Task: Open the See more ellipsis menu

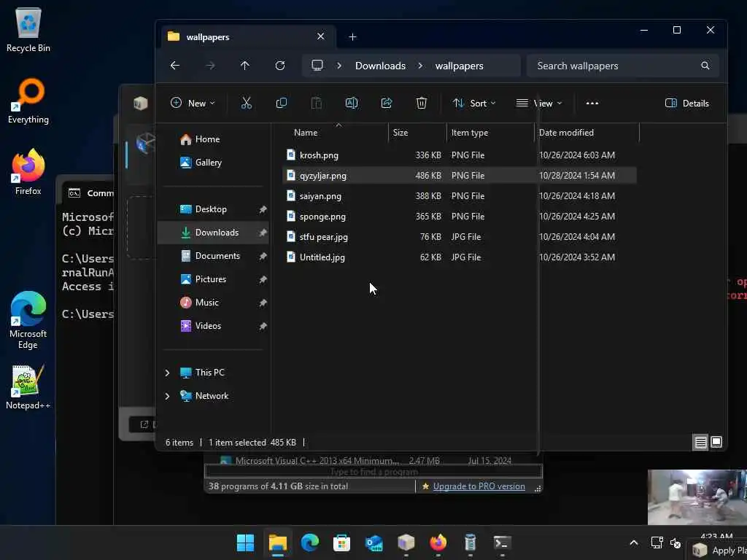Action: coord(592,103)
